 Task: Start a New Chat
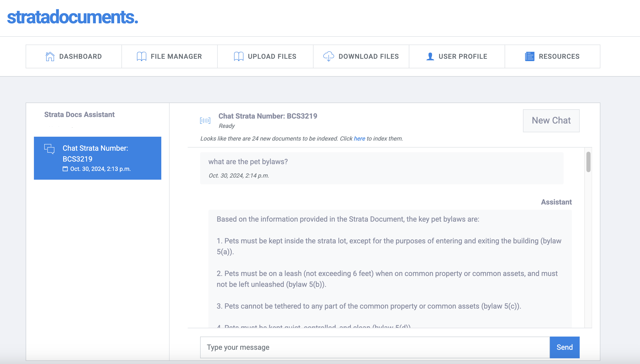click(551, 121)
